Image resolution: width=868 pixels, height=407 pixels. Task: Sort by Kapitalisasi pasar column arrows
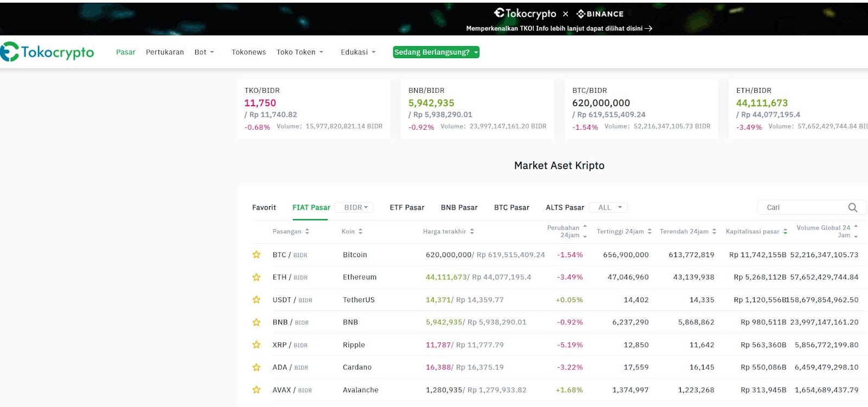pyautogui.click(x=785, y=231)
